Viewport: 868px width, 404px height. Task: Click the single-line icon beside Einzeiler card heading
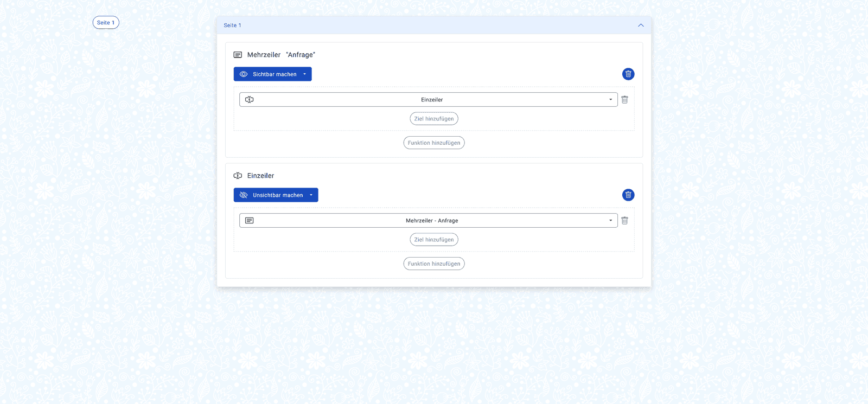(x=238, y=176)
